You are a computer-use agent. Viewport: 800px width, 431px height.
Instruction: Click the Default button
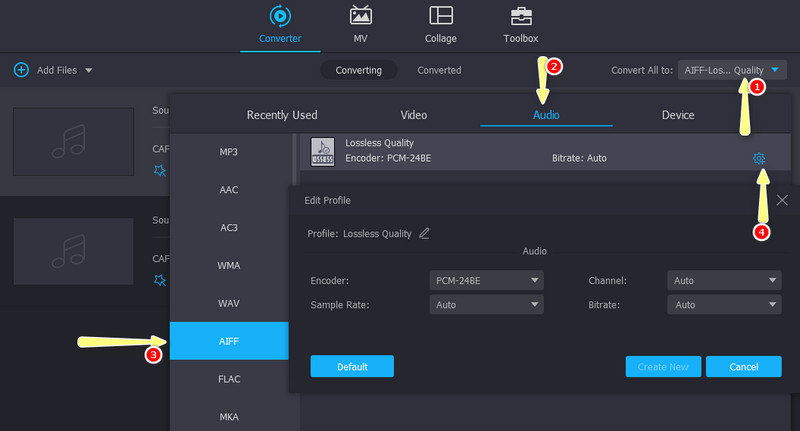[352, 367]
